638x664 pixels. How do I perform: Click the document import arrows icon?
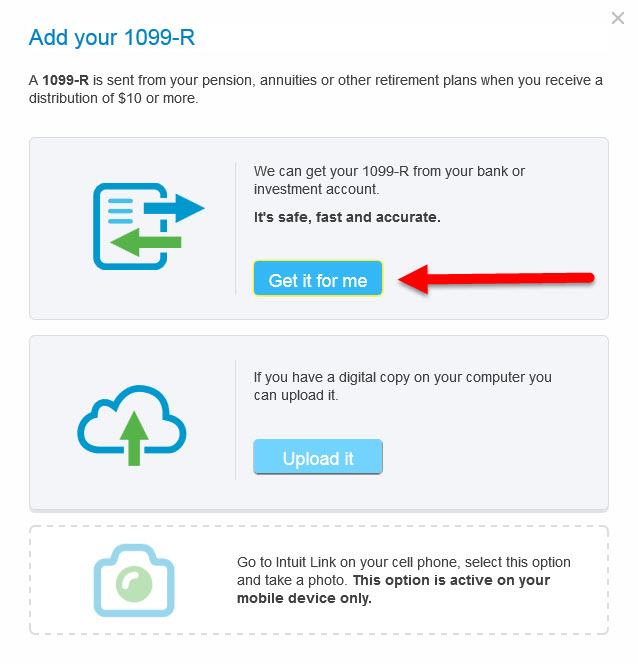149,227
